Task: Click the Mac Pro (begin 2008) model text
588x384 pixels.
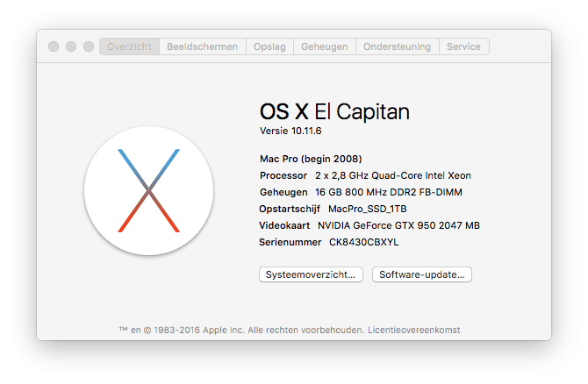Action: [x=311, y=159]
